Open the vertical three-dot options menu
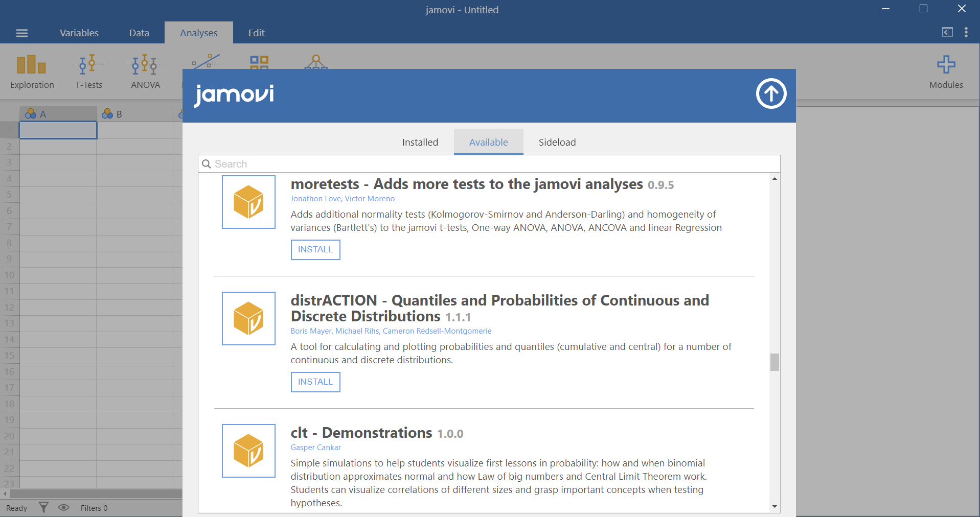980x517 pixels. pyautogui.click(x=966, y=33)
